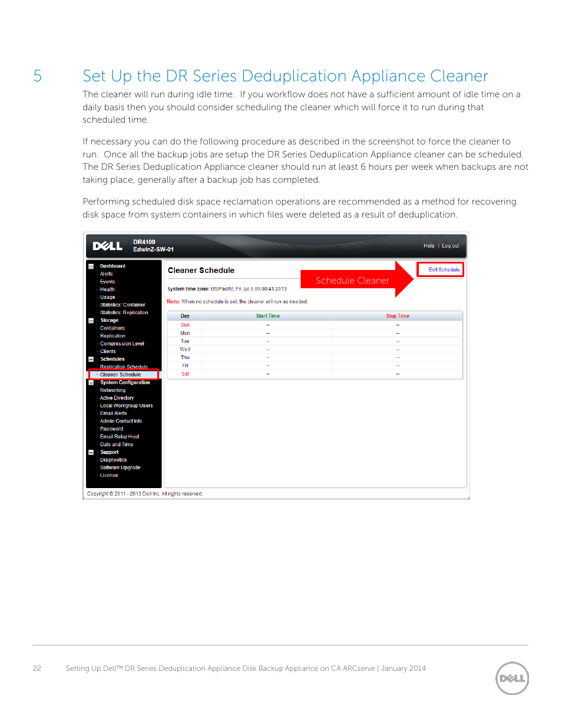Collapse the Support tree node
The image size is (562, 728).
click(91, 453)
